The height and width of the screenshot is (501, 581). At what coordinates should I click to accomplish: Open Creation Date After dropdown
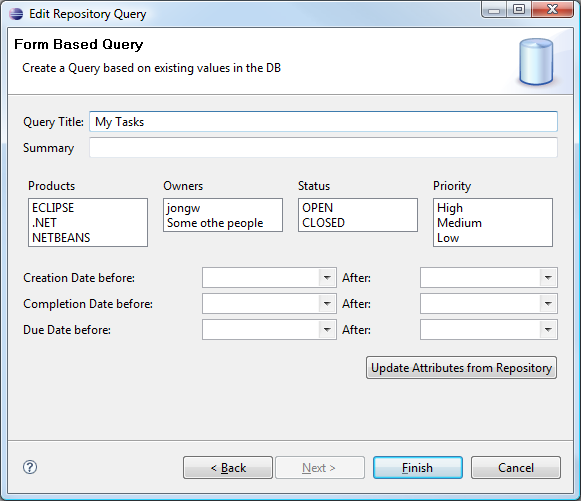pyautogui.click(x=548, y=278)
